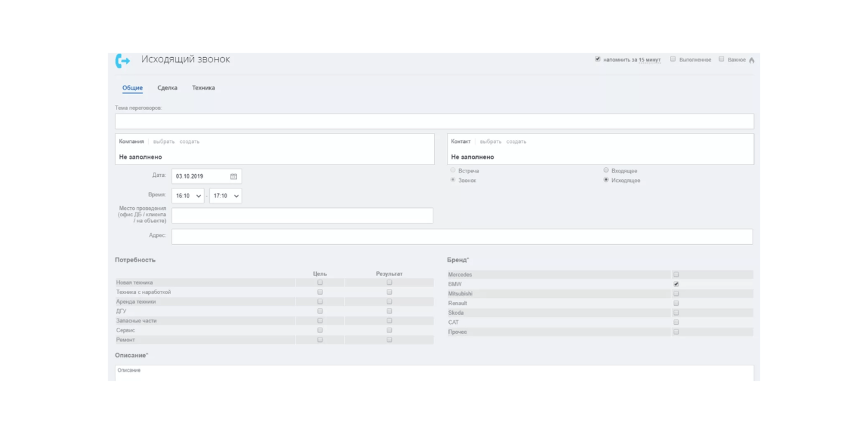Click the outgoing call phone icon

(122, 60)
